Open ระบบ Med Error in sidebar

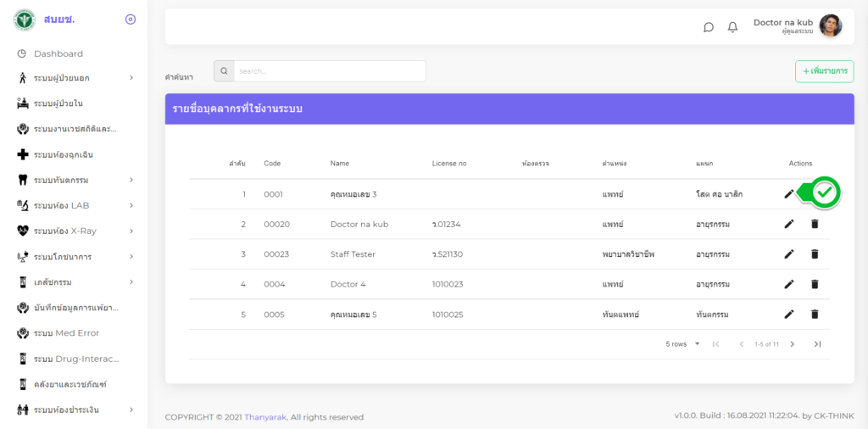[66, 333]
